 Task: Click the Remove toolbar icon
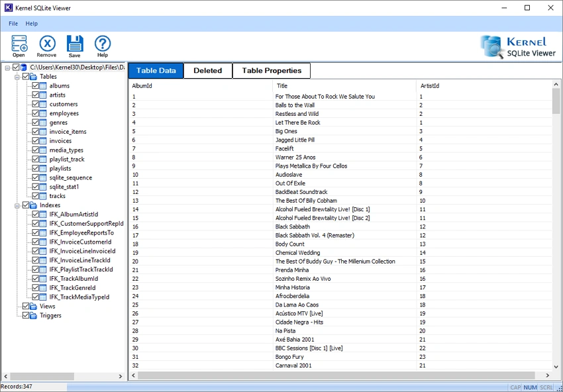coord(47,44)
